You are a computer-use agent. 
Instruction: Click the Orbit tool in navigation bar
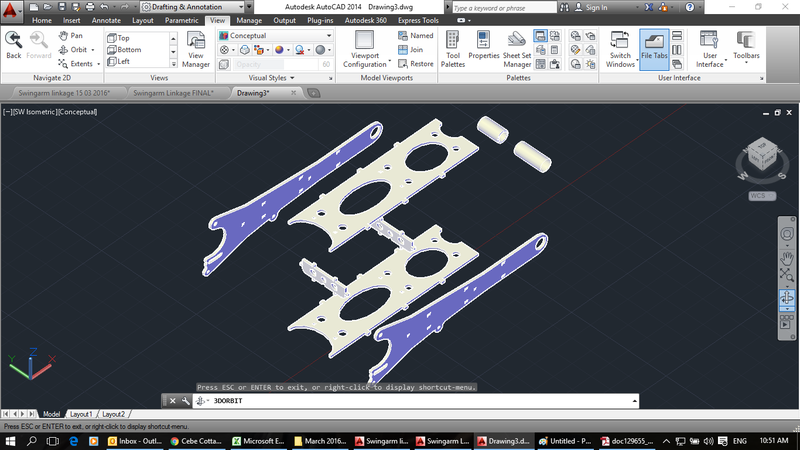pos(786,297)
